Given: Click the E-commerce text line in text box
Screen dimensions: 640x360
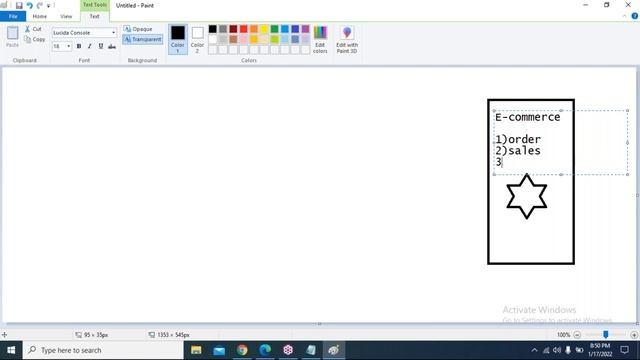Looking at the screenshot, I should click(x=527, y=117).
